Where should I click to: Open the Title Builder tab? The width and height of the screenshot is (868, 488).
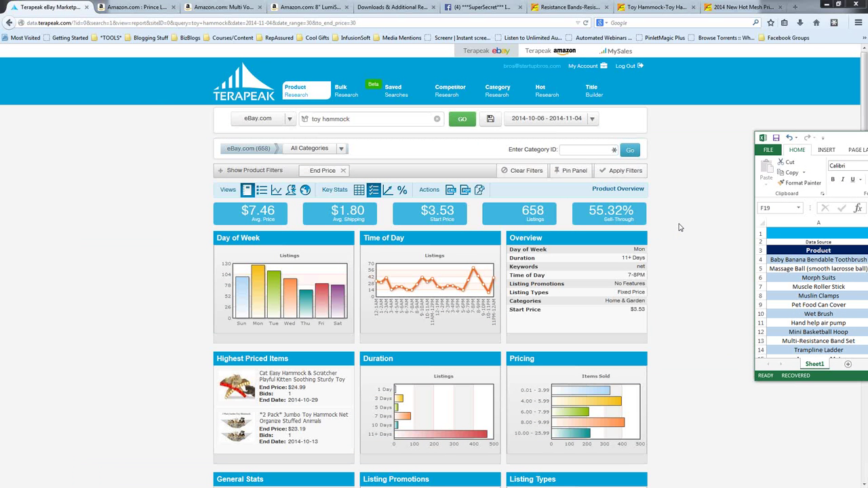pos(594,91)
